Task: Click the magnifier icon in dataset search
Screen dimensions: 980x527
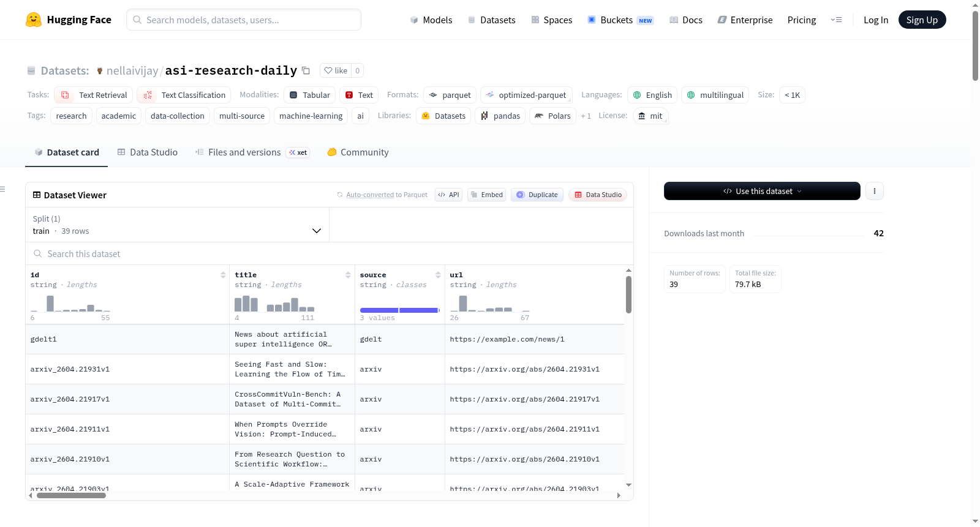Action: [38, 253]
